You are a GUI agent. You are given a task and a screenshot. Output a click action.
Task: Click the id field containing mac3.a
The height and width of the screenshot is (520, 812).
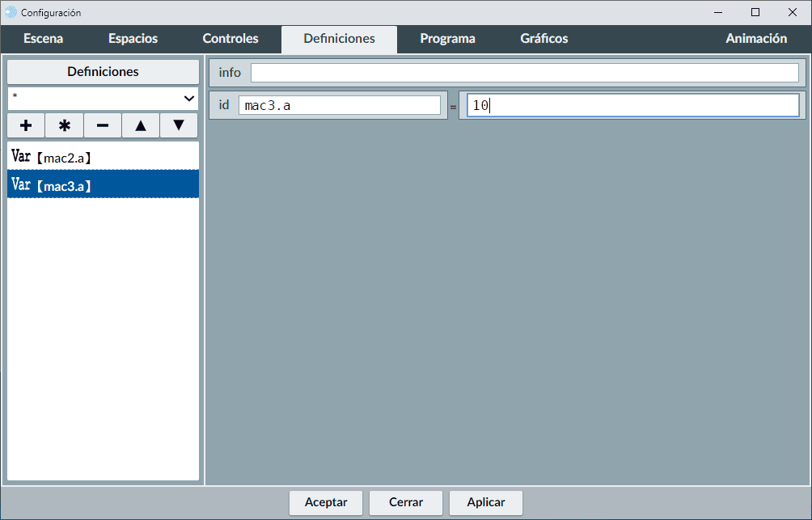pos(339,105)
